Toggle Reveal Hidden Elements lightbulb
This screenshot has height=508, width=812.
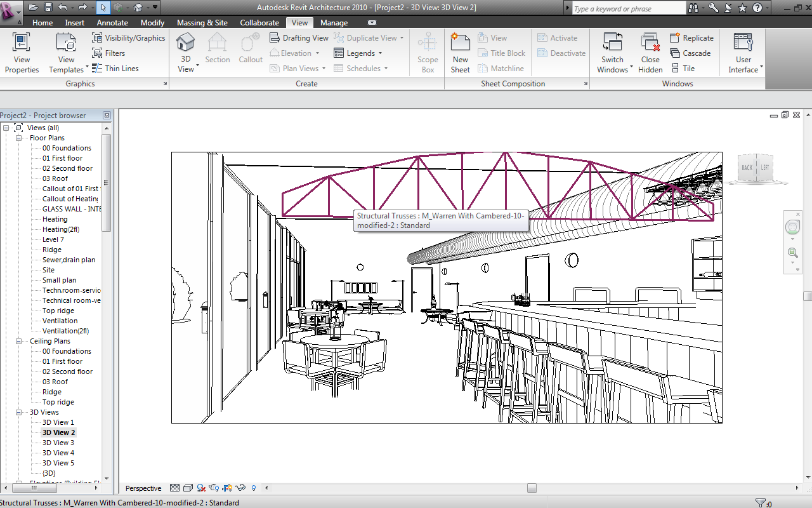(254, 488)
